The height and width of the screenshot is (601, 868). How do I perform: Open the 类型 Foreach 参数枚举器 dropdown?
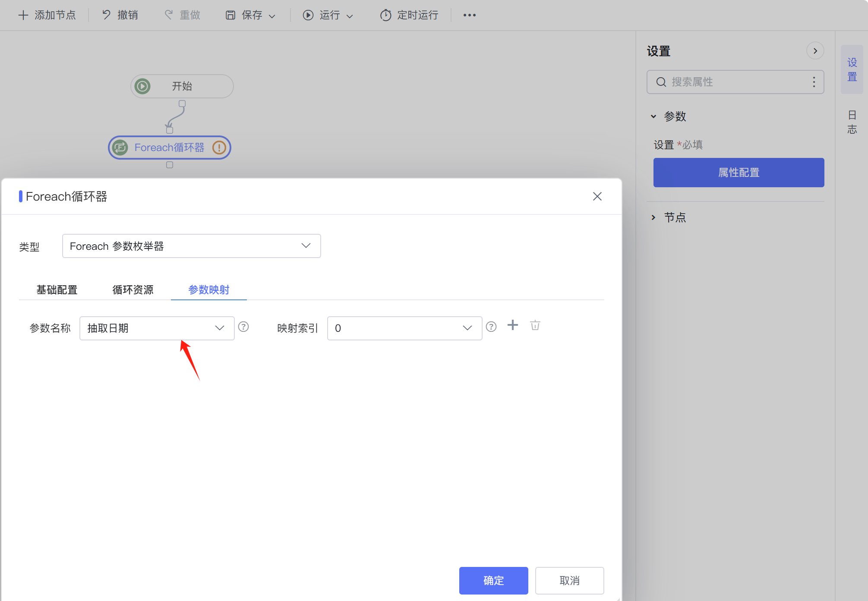pos(192,246)
